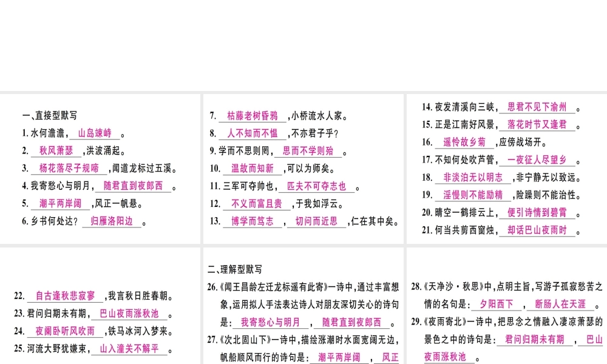Click the text 三军可夺帅也
607x364 pixels.
click(x=248, y=186)
